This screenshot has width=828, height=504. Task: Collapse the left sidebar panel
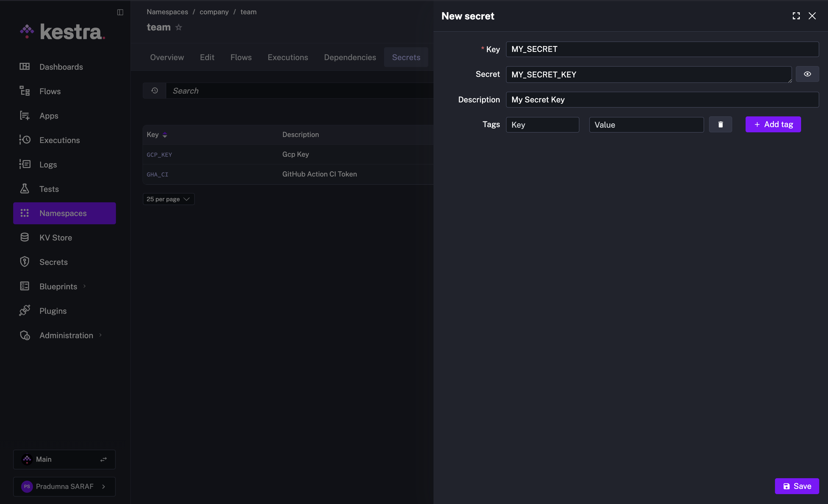pyautogui.click(x=120, y=12)
